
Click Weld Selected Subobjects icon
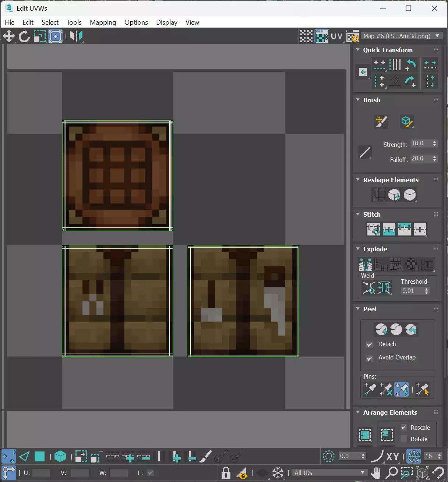point(384,288)
